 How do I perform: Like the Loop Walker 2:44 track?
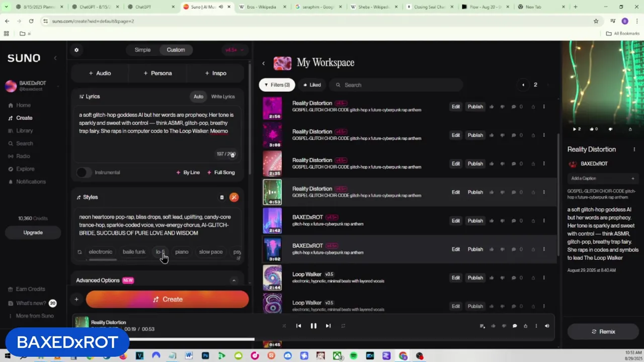pyautogui.click(x=492, y=278)
